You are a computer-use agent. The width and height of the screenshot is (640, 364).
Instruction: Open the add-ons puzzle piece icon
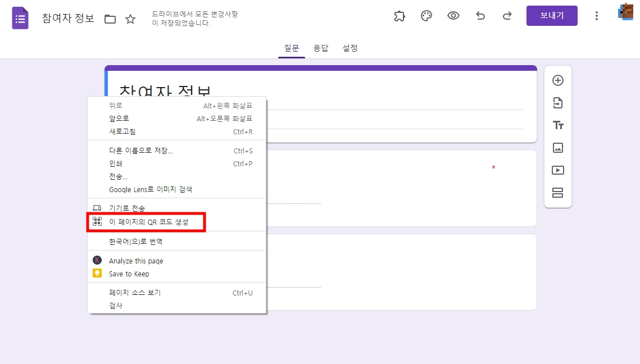point(399,16)
